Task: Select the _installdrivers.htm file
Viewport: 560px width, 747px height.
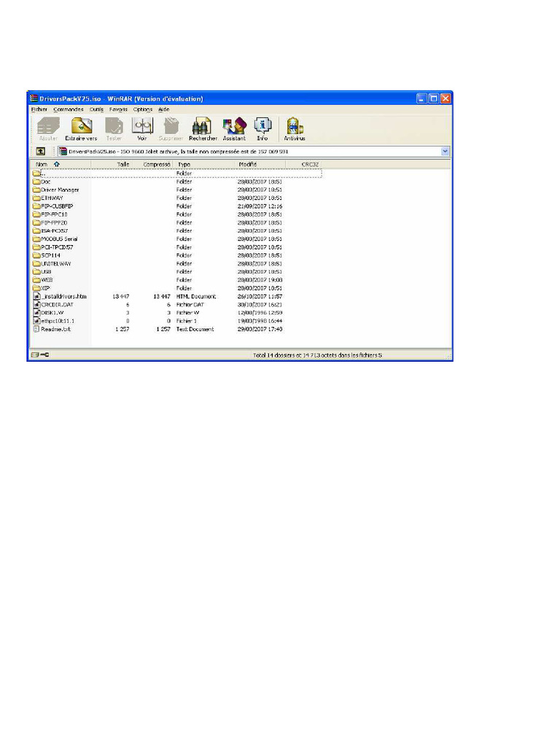Action: click(60, 296)
